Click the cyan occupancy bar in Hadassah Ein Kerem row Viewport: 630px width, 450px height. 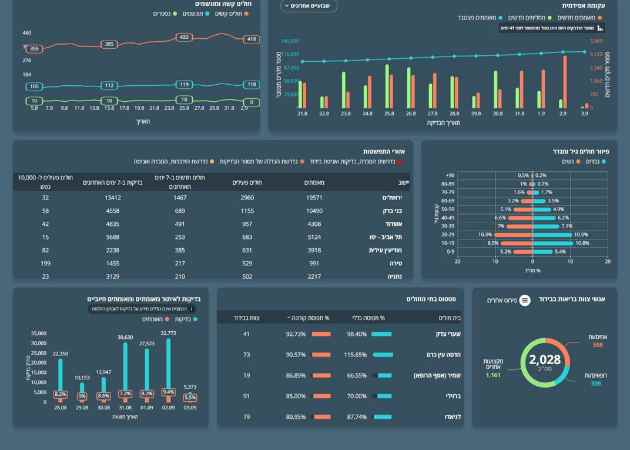coord(382,355)
